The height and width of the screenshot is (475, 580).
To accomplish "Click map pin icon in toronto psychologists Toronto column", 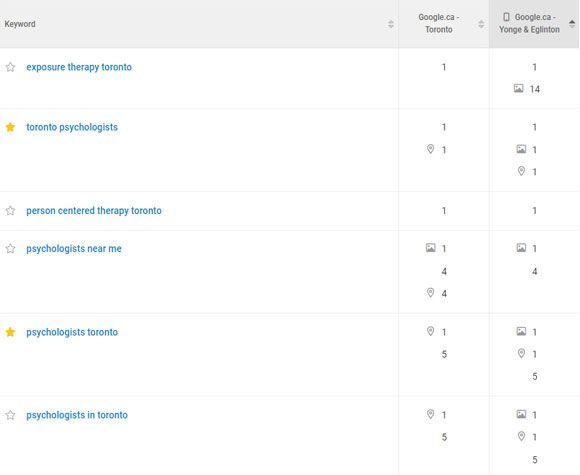I will click(430, 149).
